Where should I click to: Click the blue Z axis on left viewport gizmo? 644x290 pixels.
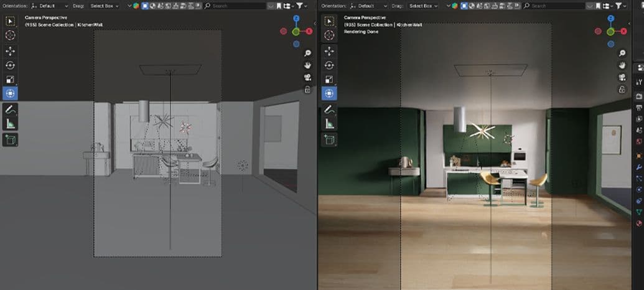pyautogui.click(x=296, y=19)
